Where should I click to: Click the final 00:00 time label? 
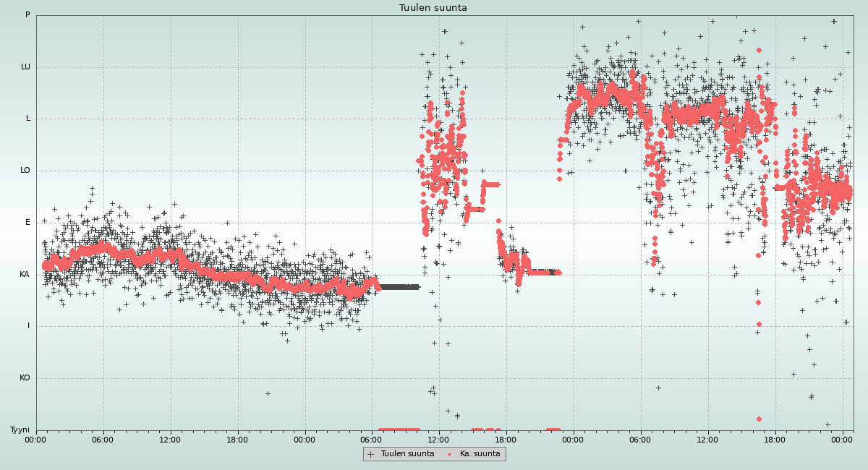pyautogui.click(x=842, y=440)
